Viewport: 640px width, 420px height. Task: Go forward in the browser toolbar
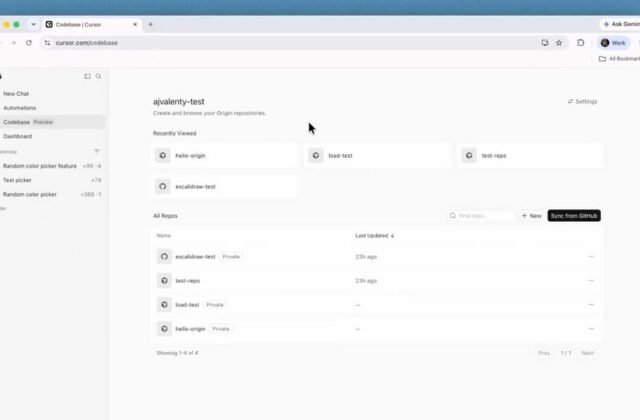pyautogui.click(x=13, y=42)
